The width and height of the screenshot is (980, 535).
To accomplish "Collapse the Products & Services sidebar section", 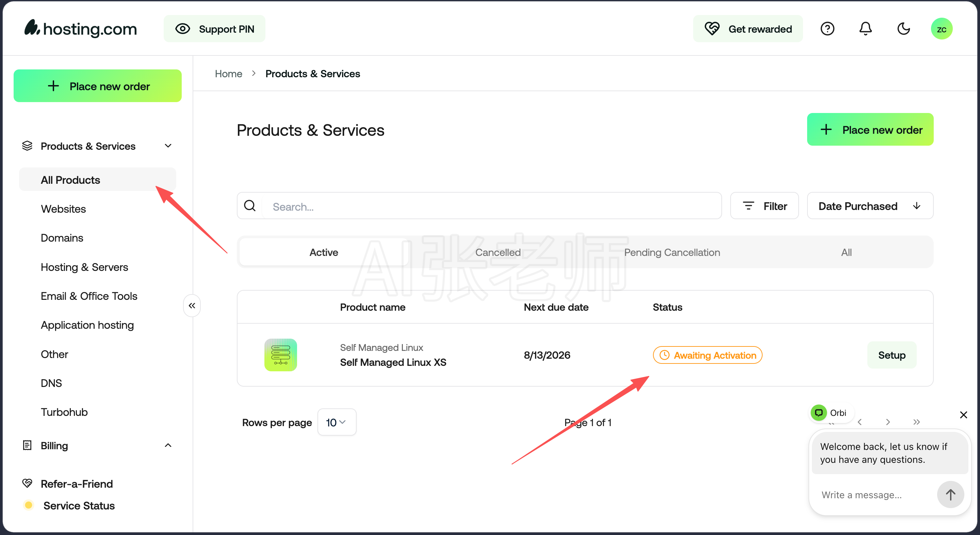I will click(168, 146).
